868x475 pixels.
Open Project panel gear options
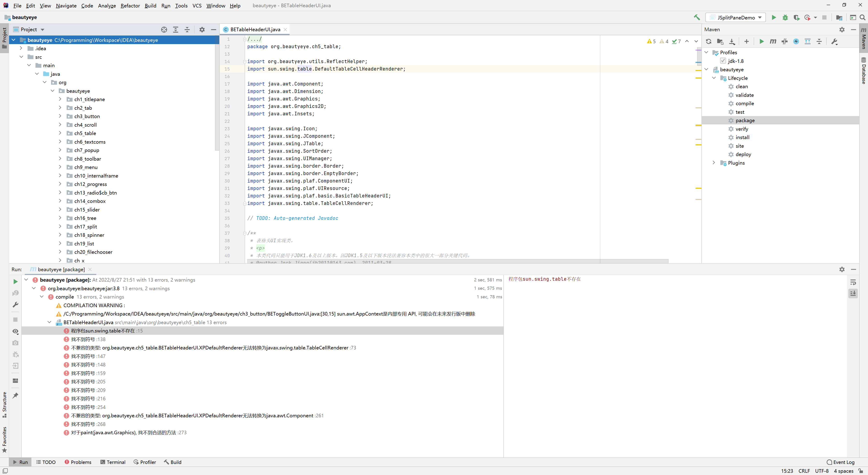click(202, 30)
